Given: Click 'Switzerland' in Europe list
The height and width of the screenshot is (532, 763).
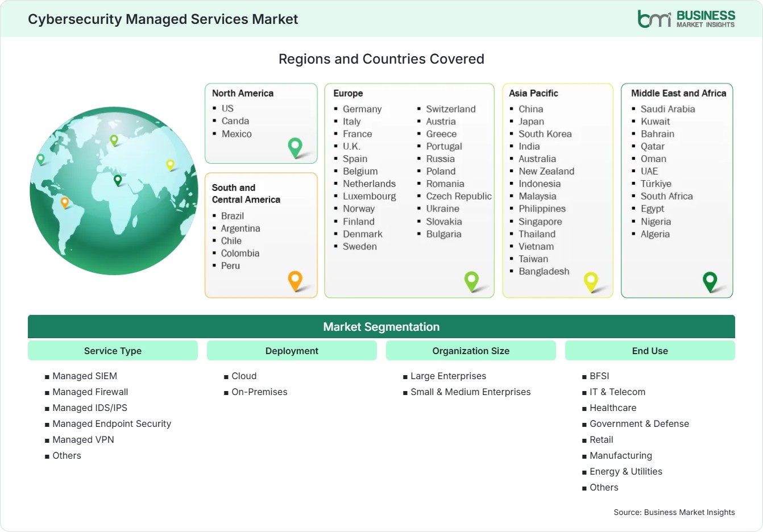Looking at the screenshot, I should tap(451, 109).
